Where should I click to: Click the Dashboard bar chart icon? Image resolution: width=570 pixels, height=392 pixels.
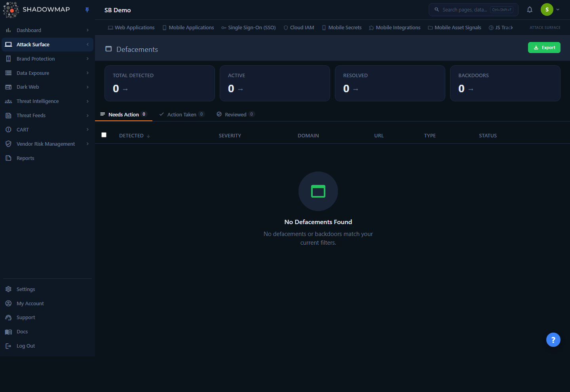[8, 30]
